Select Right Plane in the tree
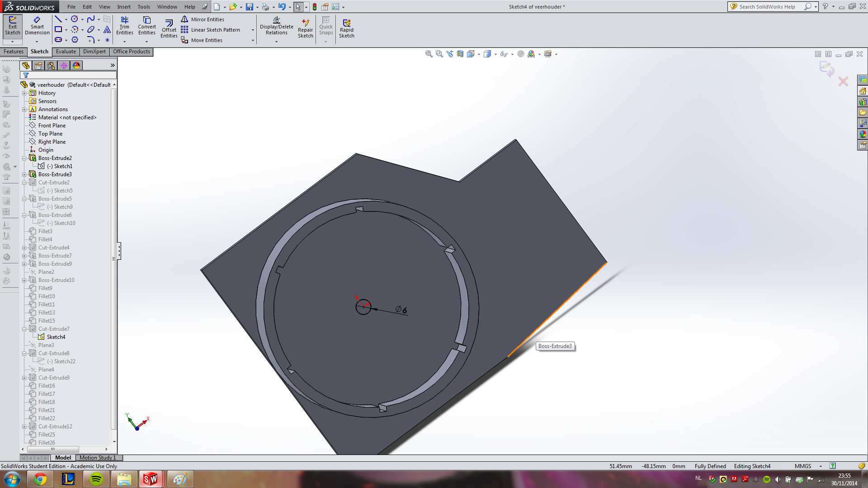Image resolution: width=868 pixels, height=488 pixels. click(52, 142)
